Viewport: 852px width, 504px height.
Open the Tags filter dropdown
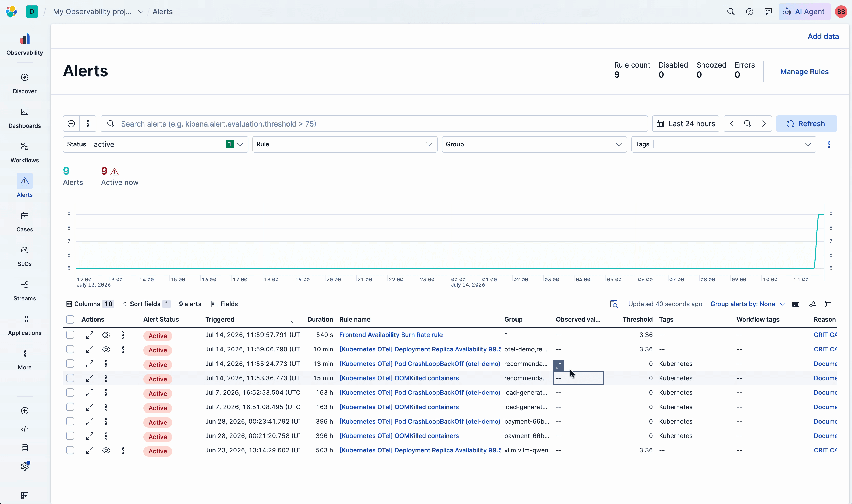(x=724, y=144)
